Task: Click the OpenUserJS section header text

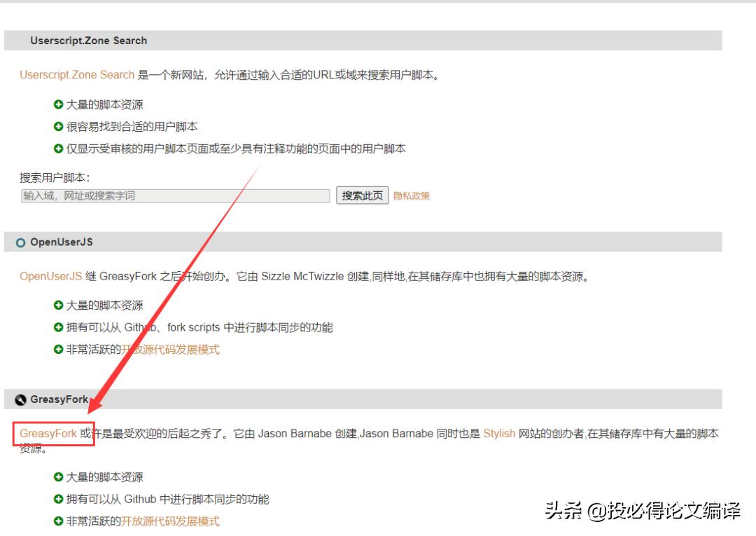Action: (x=61, y=242)
